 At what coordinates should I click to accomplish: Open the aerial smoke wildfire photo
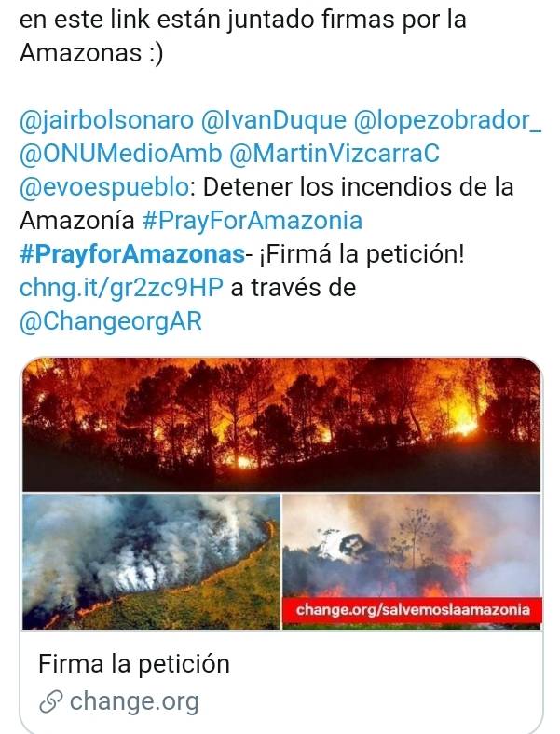[x=151, y=562]
